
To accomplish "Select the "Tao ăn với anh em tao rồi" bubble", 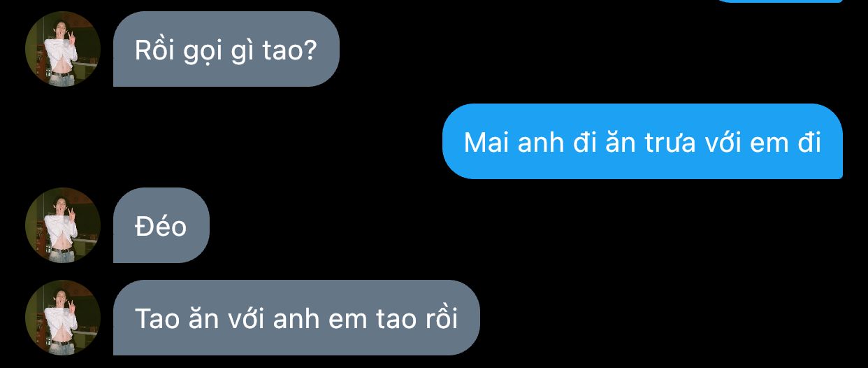I will point(296,318).
